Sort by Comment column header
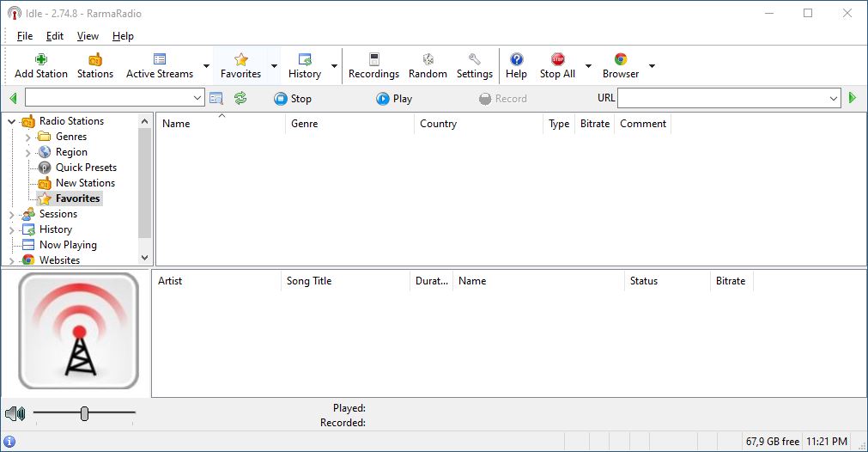Screen dimensions: 868x452 643,124
